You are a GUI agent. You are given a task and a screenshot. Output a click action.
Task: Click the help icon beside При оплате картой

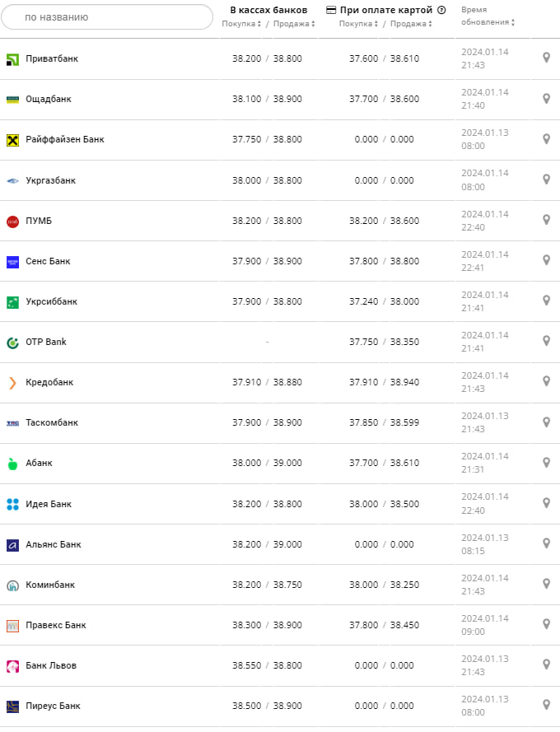pos(441,11)
